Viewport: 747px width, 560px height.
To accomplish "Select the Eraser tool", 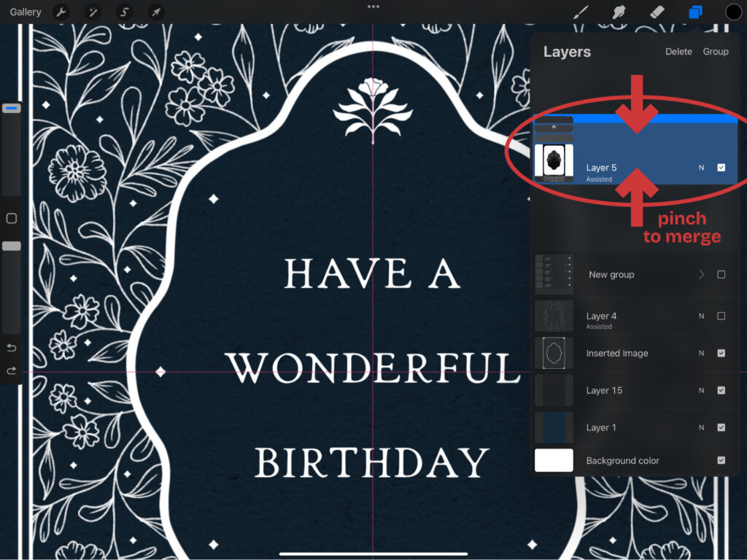I will (657, 12).
